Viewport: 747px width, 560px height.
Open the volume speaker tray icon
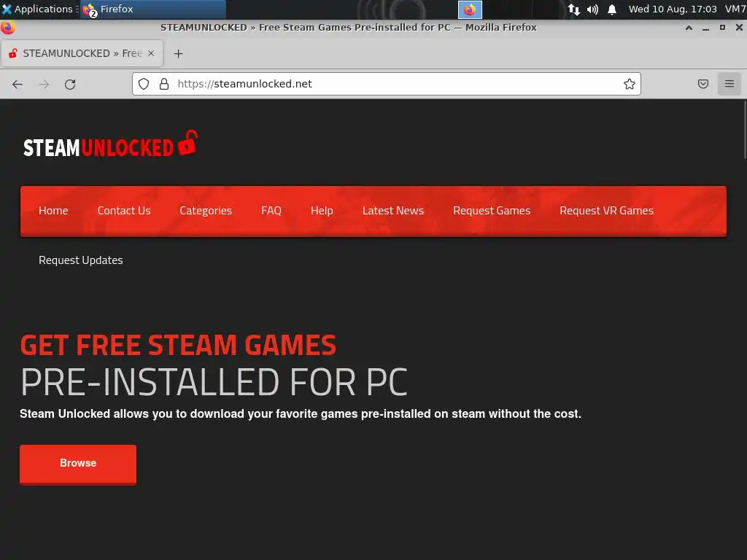pos(592,9)
